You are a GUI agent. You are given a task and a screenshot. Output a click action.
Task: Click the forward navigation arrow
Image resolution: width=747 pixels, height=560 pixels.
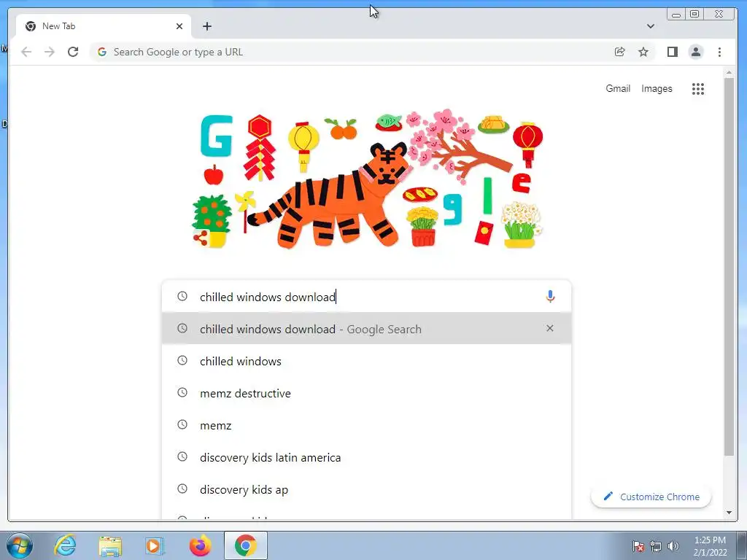[x=50, y=52]
